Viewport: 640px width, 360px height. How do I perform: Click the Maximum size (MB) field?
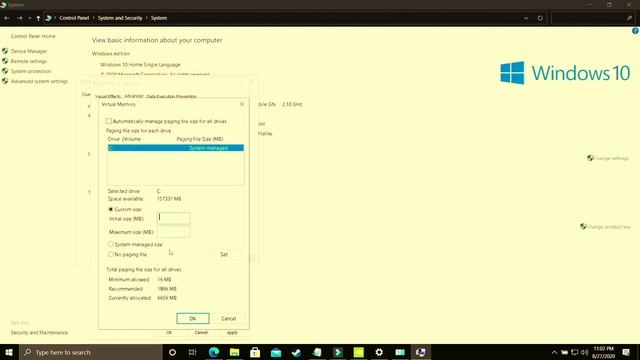pyautogui.click(x=173, y=232)
